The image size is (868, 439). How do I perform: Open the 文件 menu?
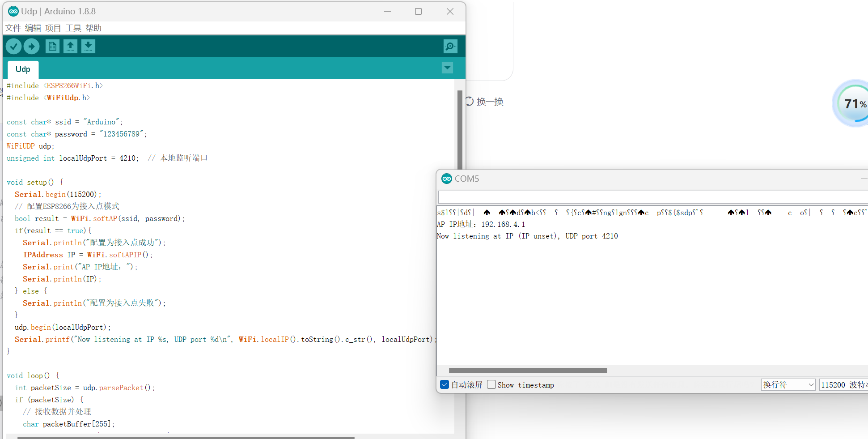pos(13,28)
